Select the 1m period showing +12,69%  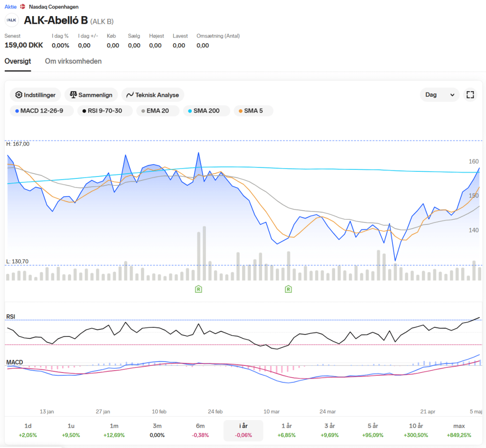114,430
